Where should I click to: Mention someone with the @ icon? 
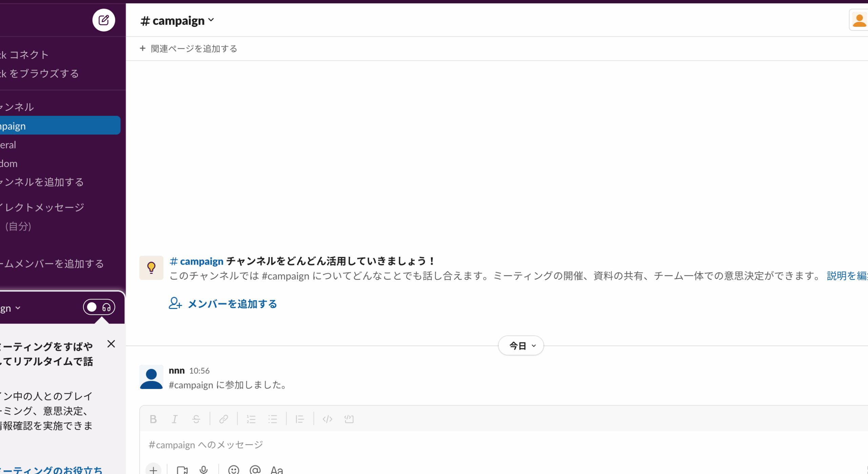point(255,469)
